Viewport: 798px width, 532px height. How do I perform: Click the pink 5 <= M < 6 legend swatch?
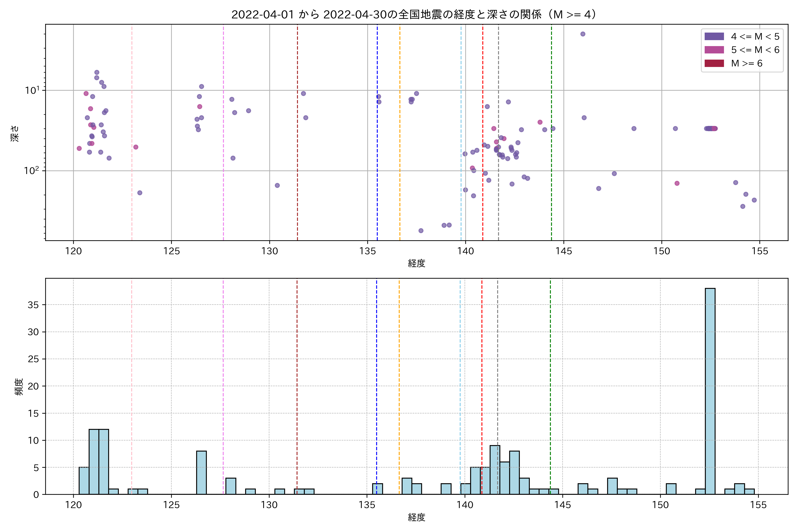[714, 50]
